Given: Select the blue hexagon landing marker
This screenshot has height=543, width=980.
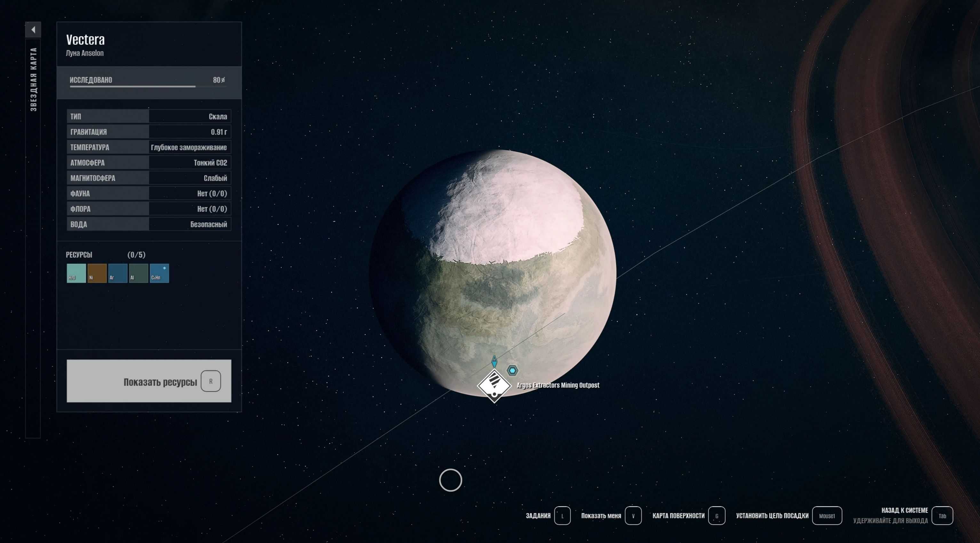Looking at the screenshot, I should pos(513,370).
